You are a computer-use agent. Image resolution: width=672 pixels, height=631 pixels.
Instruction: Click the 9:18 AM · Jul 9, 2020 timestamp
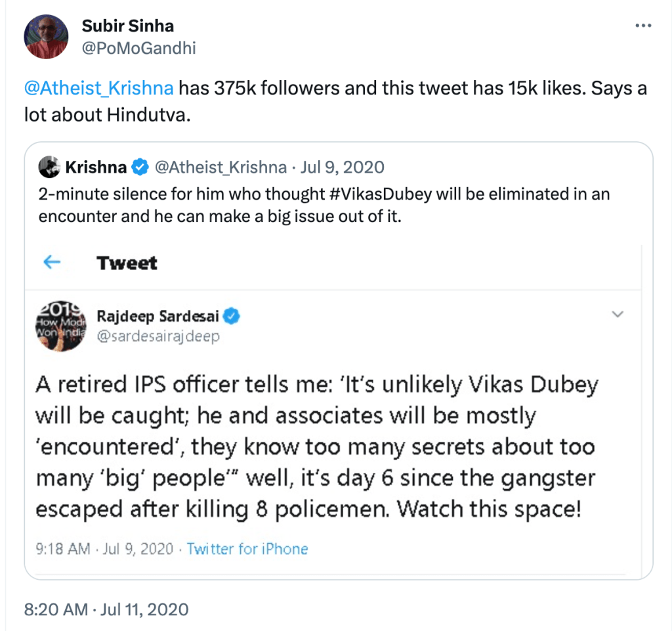click(104, 548)
